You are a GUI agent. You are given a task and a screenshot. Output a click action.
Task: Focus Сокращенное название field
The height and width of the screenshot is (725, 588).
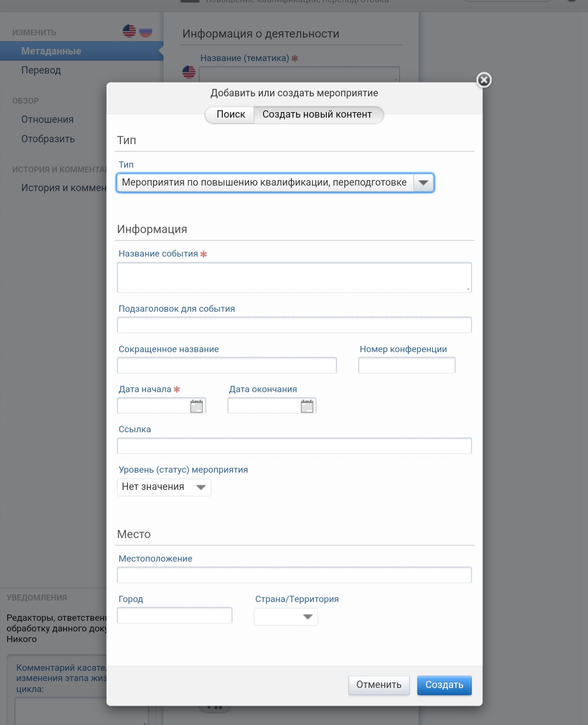pyautogui.click(x=227, y=365)
